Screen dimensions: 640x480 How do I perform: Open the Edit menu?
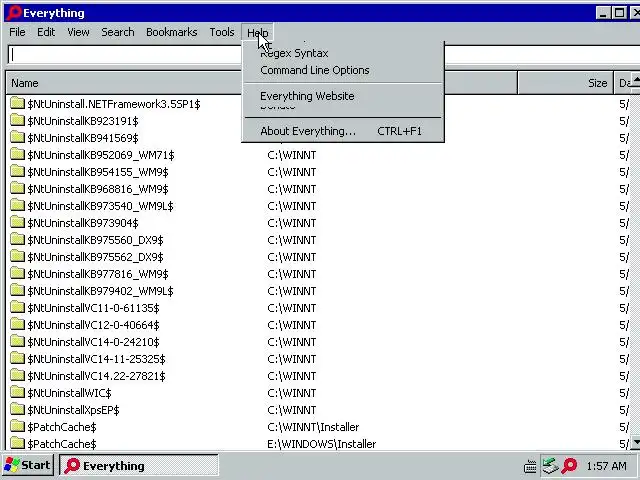[46, 32]
